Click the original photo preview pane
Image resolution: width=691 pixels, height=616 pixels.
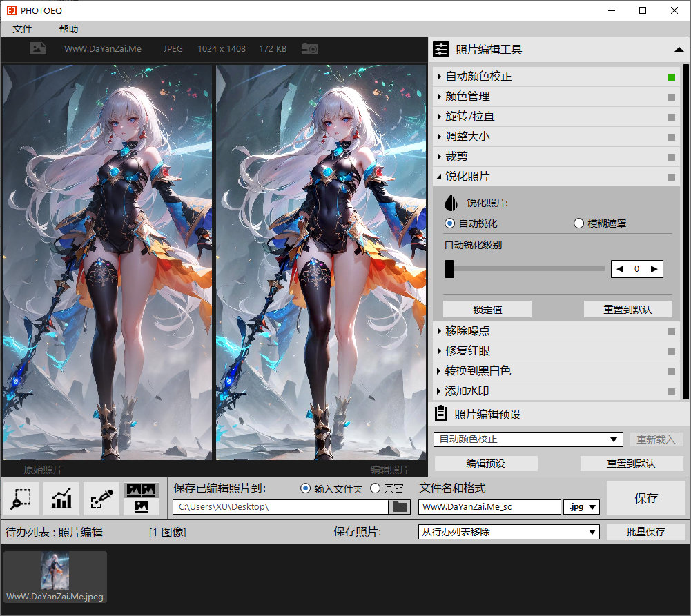coord(107,263)
